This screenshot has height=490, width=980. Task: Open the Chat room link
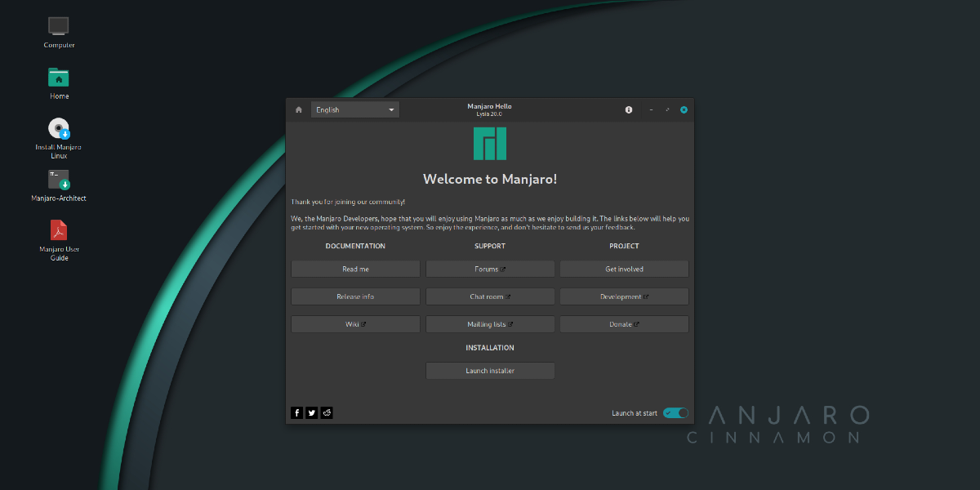coord(490,296)
